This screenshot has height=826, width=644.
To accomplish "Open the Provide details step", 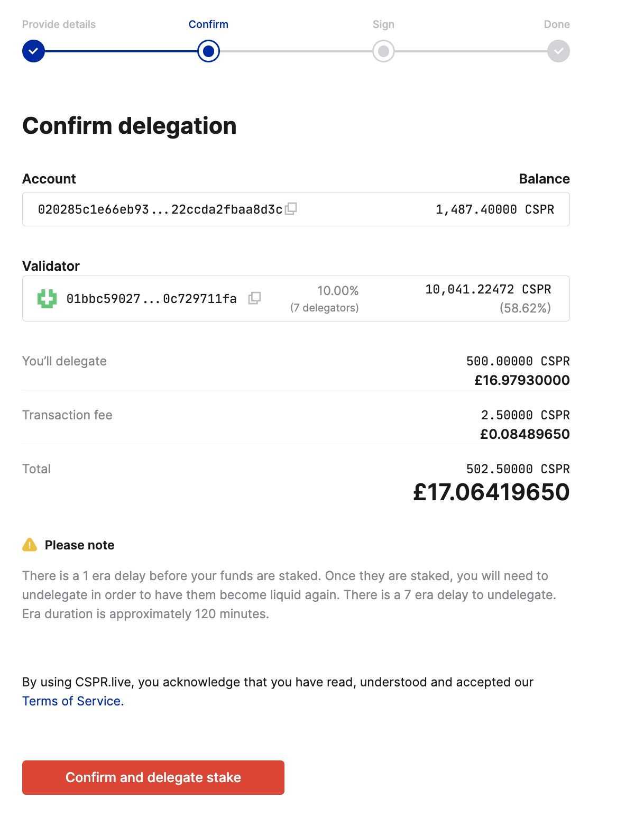I will tap(58, 24).
